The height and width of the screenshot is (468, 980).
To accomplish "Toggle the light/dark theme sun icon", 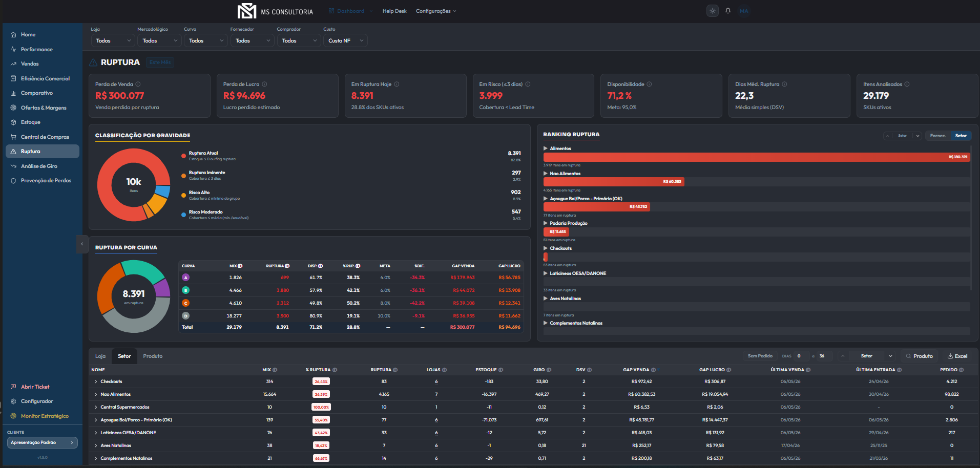I will point(713,11).
